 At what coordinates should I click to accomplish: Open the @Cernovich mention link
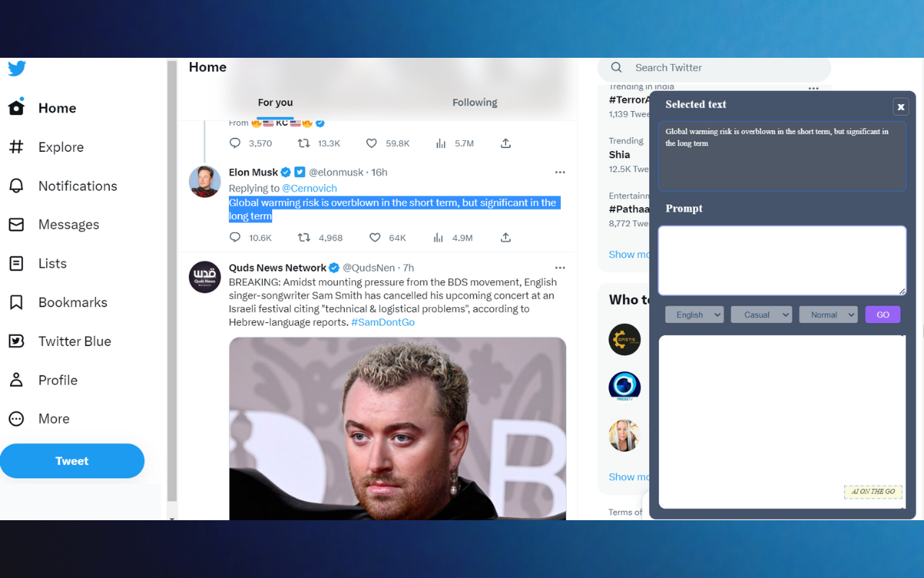point(310,188)
